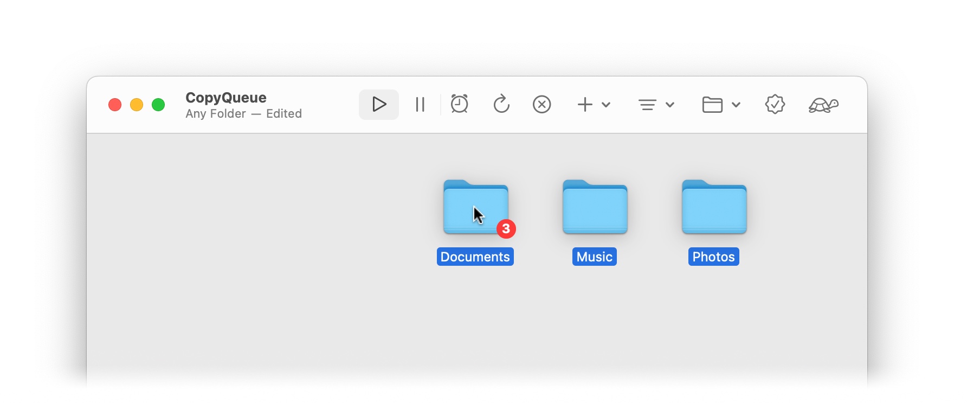
Task: Select the Photos folder icon
Action: click(x=714, y=208)
